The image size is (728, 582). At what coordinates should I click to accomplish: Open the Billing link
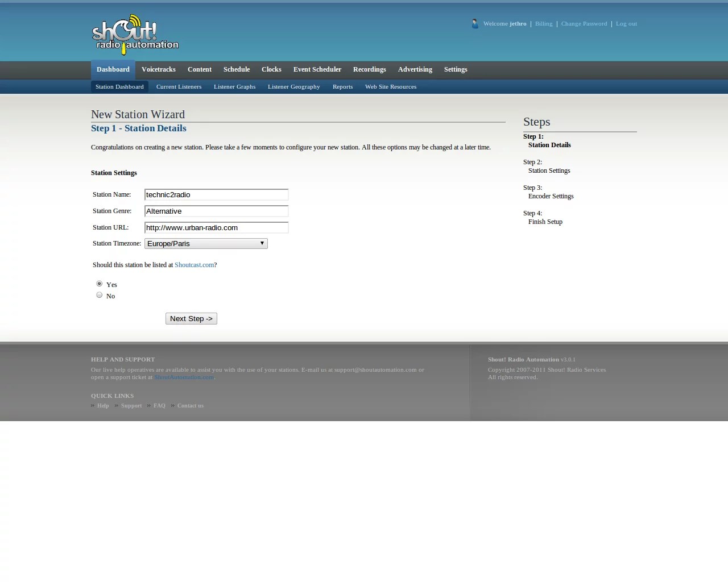click(544, 24)
